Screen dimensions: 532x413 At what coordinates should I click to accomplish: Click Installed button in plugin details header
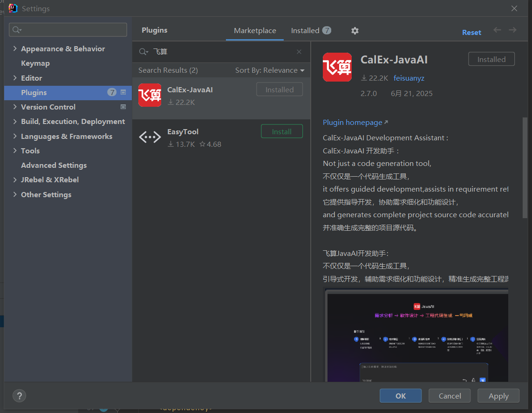[491, 59]
